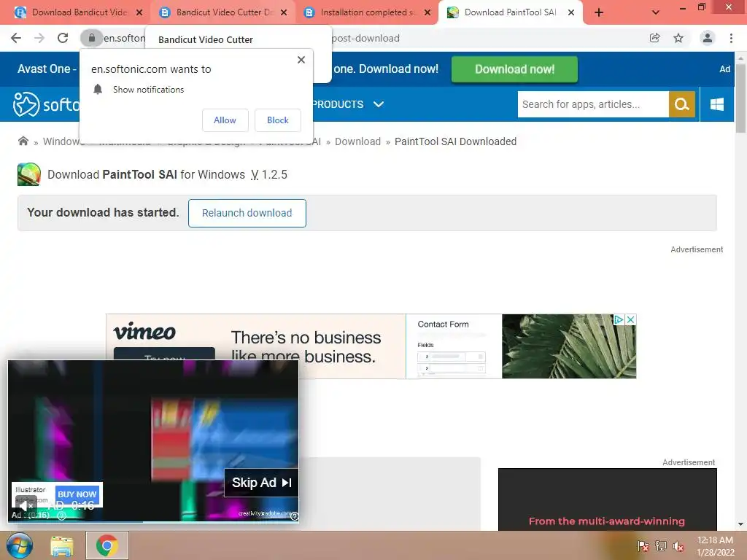Open the network tray icon

click(661, 545)
